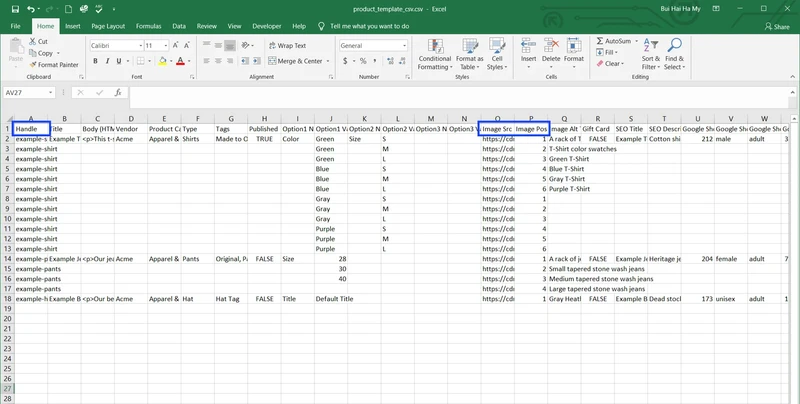Select the 'Hat Tag' cell
This screenshot has height=404, width=800.
click(231, 299)
